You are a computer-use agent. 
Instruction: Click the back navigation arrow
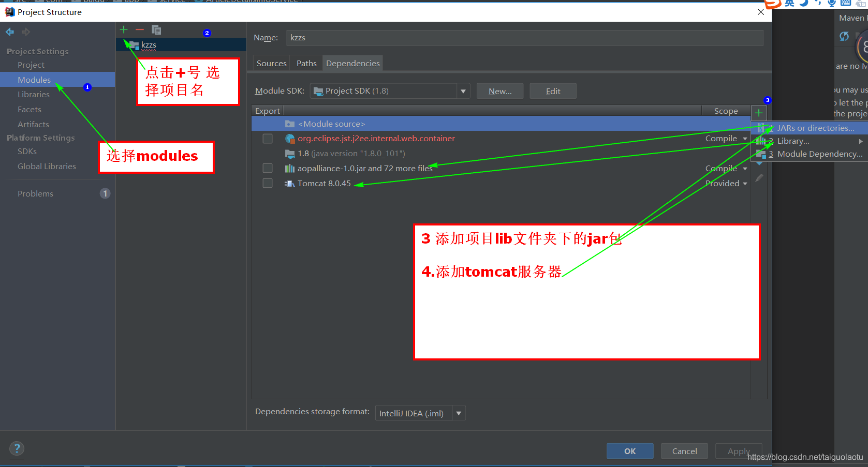(10, 32)
